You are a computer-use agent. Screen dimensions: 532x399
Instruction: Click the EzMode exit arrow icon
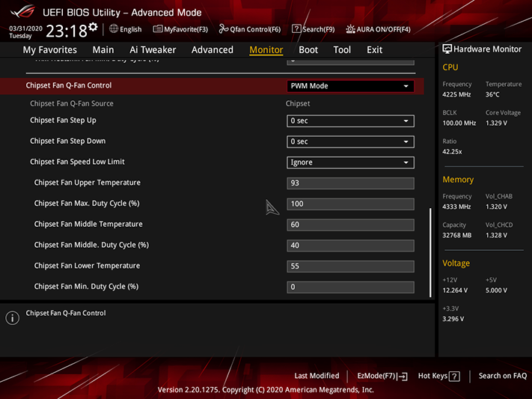(x=403, y=377)
